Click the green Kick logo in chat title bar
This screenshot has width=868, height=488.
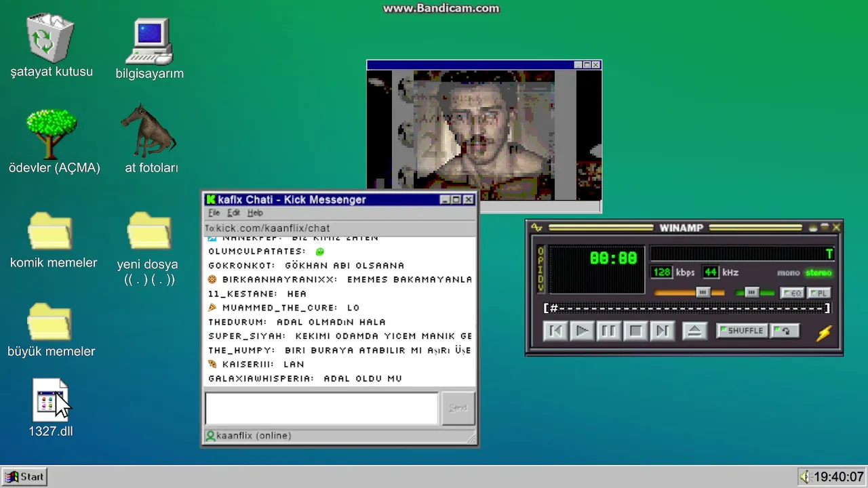211,199
